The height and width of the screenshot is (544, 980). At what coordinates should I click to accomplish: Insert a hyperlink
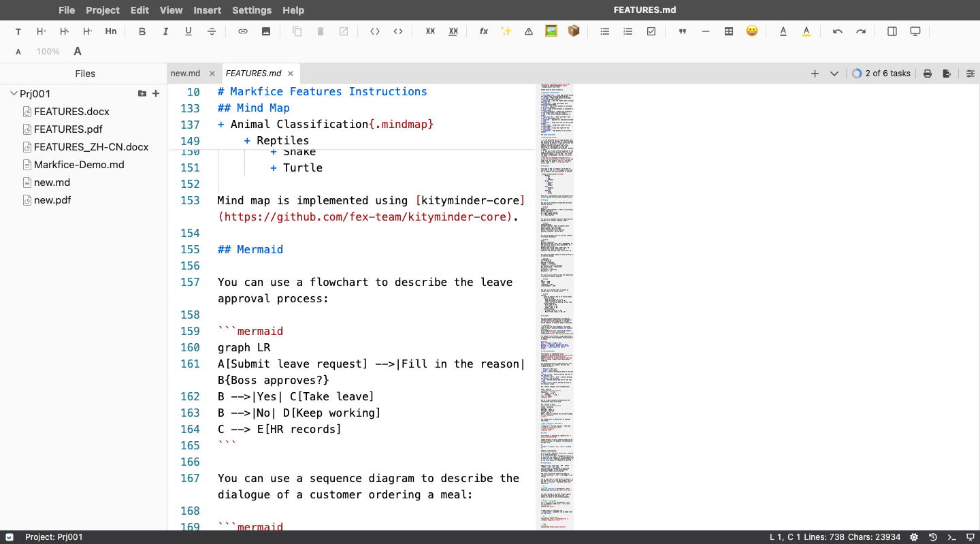pos(243,31)
